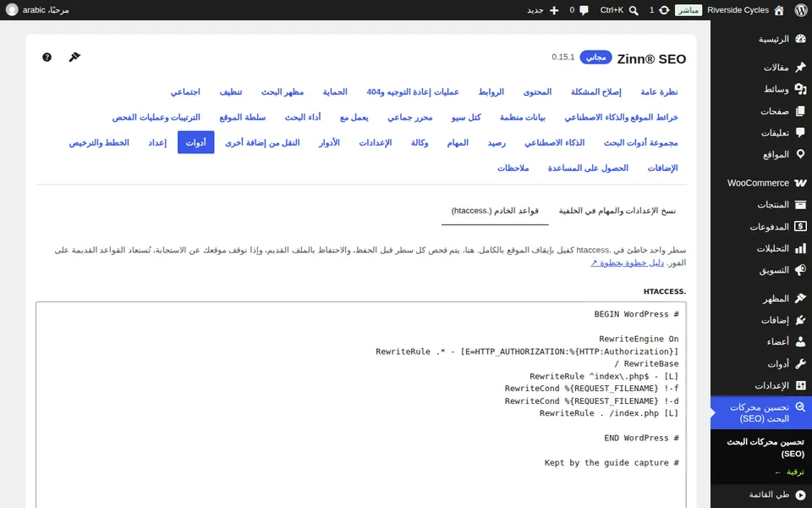Open the Ctrl+K search magnifier icon
Screen dimensions: 812x508
click(x=634, y=10)
